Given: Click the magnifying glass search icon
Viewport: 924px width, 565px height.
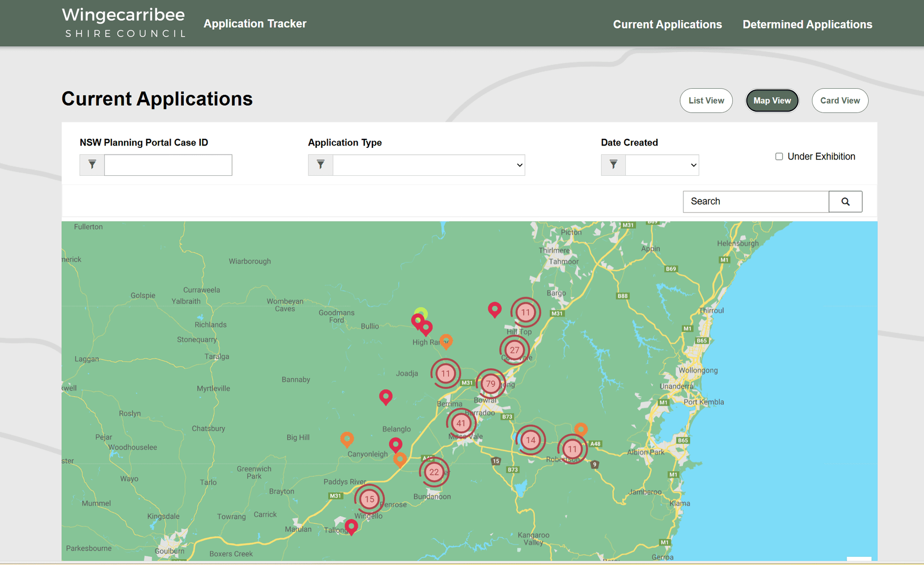Looking at the screenshot, I should coord(846,201).
